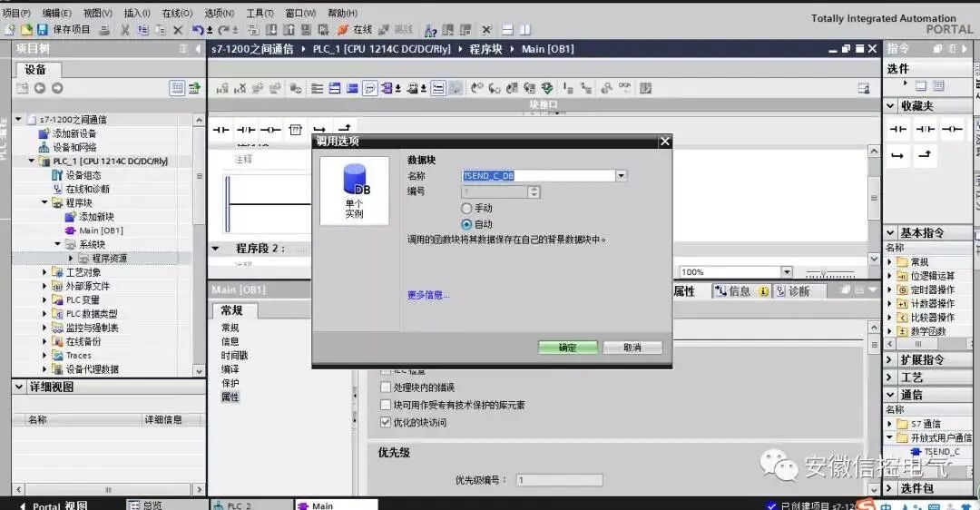
Task: Click the 确定 (OK) button in the dialog
Action: coord(567,348)
